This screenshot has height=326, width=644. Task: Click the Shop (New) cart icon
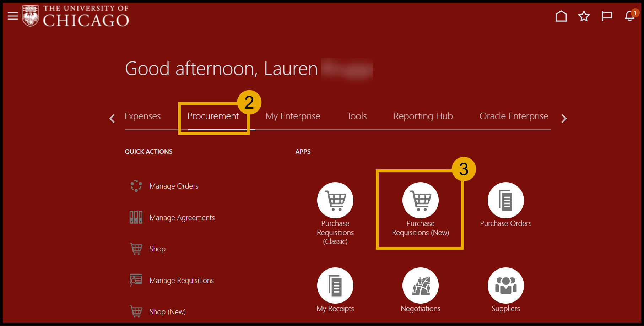136,311
